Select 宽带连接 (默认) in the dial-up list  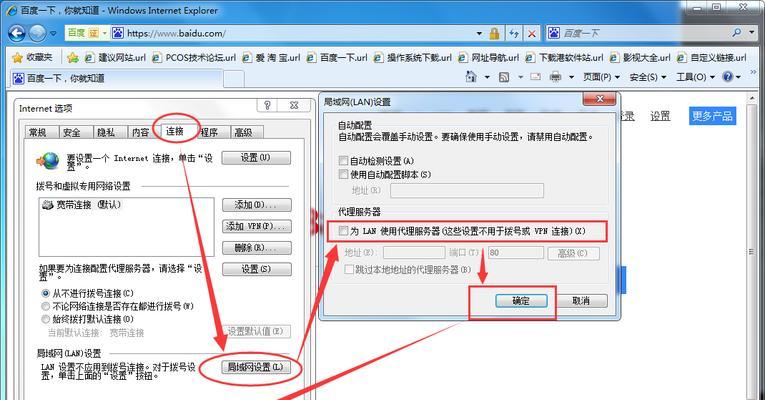click(x=82, y=205)
